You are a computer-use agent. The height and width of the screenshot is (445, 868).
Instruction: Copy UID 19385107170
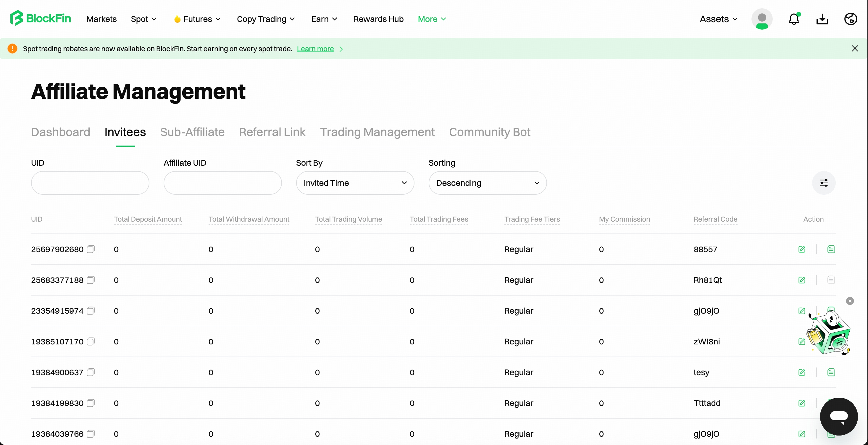91,341
